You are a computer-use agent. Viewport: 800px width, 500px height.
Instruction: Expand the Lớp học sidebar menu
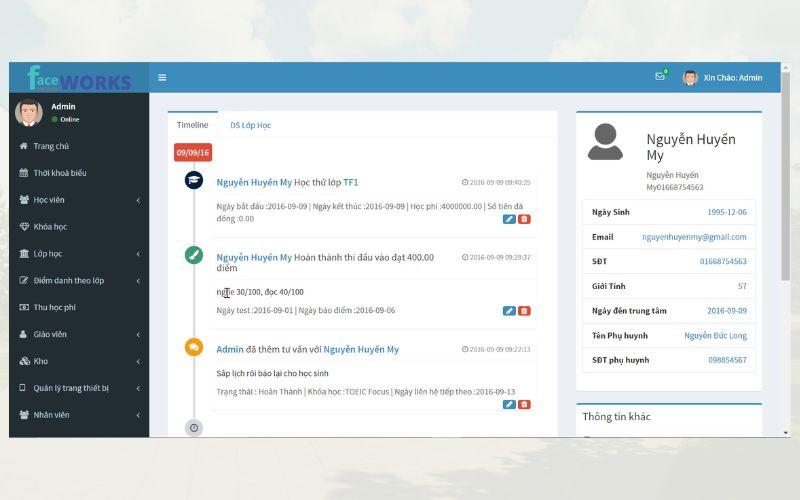(78, 254)
